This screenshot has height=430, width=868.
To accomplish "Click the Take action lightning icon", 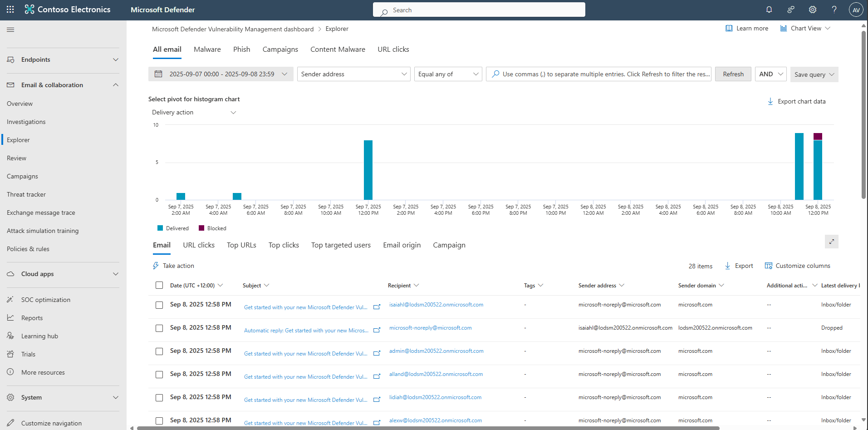I will point(156,266).
